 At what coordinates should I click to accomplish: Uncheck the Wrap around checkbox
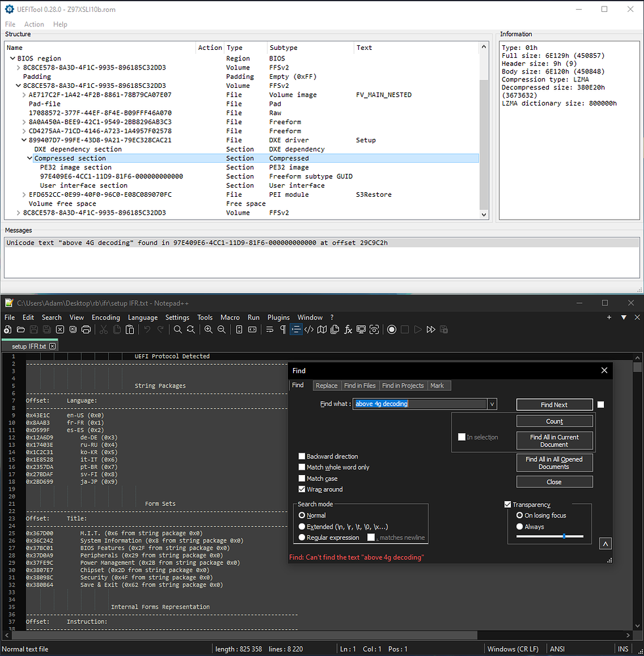click(x=302, y=489)
